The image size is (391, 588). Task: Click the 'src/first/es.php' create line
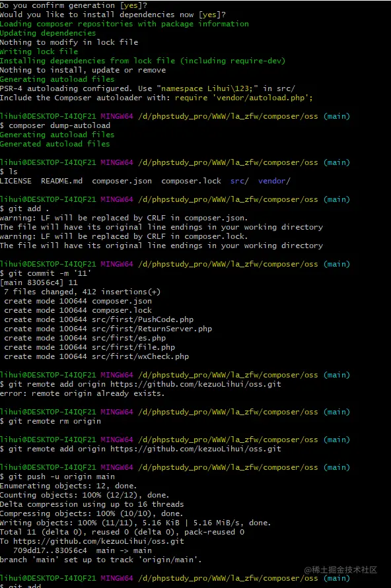[85, 338]
